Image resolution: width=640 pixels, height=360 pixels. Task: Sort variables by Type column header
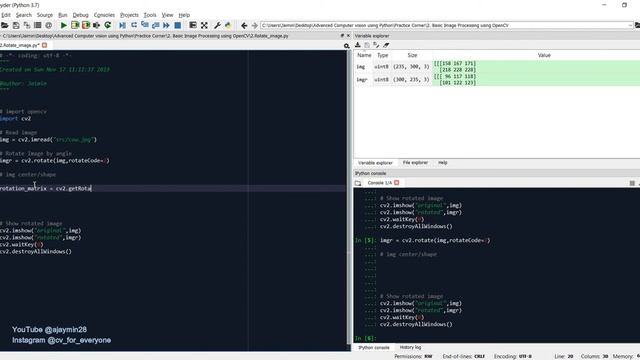click(382, 55)
